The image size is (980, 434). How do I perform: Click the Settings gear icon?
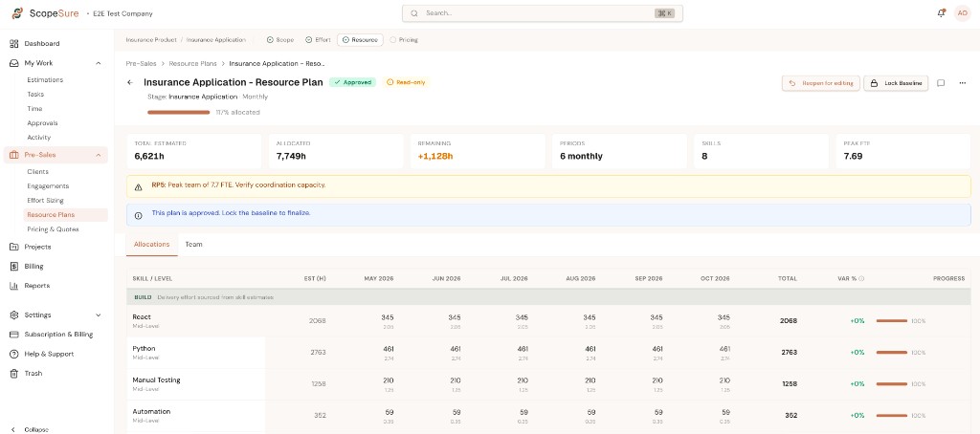[13, 315]
